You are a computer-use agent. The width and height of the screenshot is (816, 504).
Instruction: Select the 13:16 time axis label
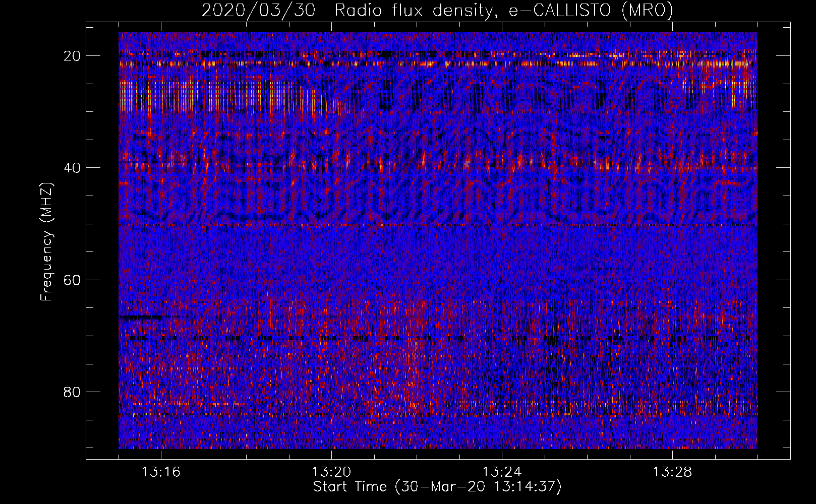[161, 472]
